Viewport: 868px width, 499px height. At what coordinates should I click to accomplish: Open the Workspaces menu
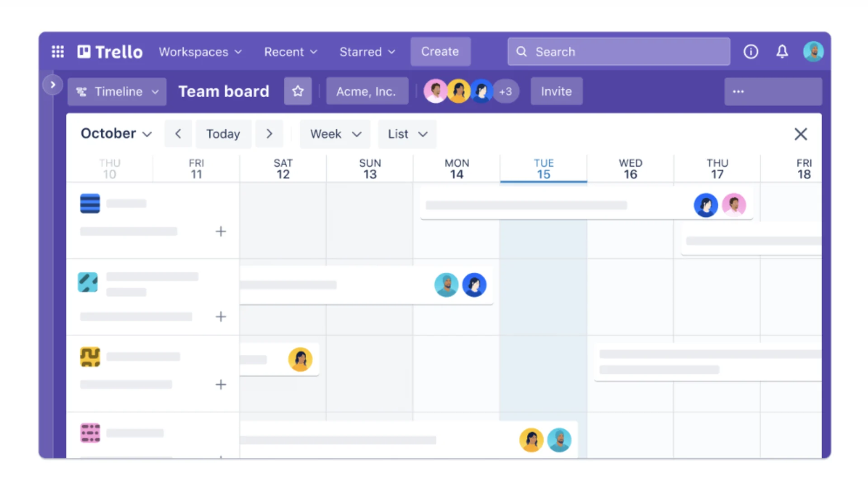pos(200,52)
